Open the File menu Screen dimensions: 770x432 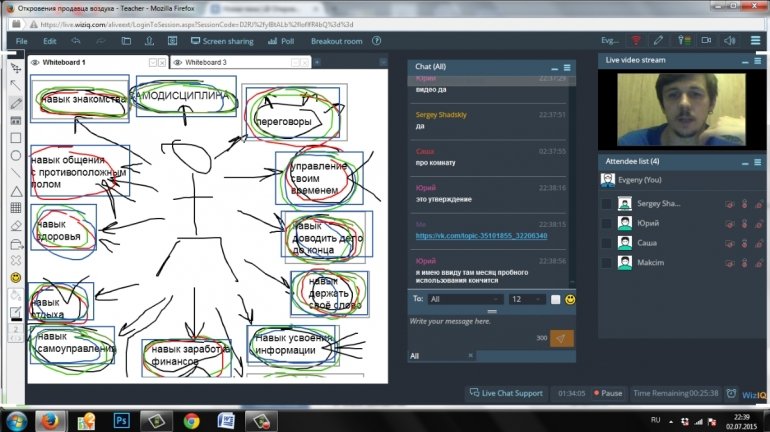click(21, 41)
